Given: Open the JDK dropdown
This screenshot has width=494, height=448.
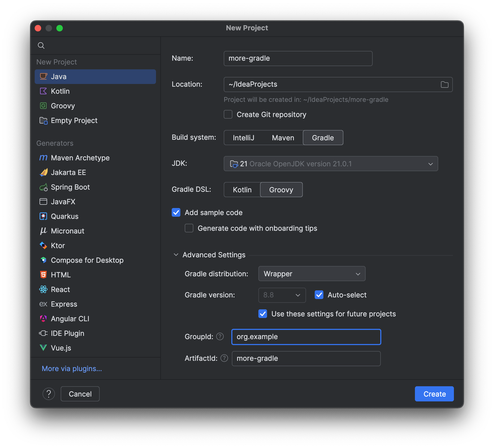Looking at the screenshot, I should click(x=330, y=164).
